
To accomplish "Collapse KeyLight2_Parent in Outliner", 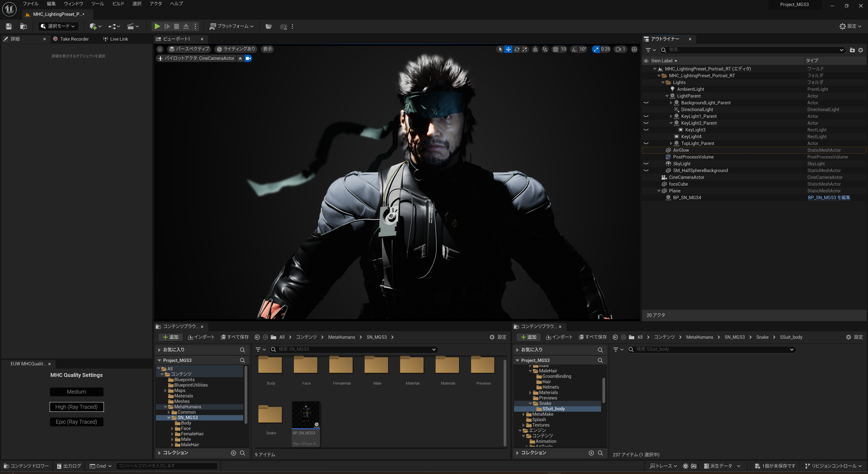I will [671, 123].
